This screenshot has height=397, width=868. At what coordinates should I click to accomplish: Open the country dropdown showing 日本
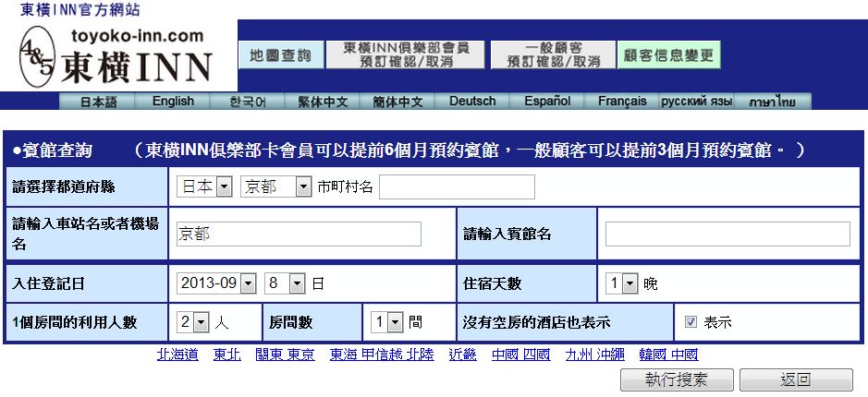(204, 186)
